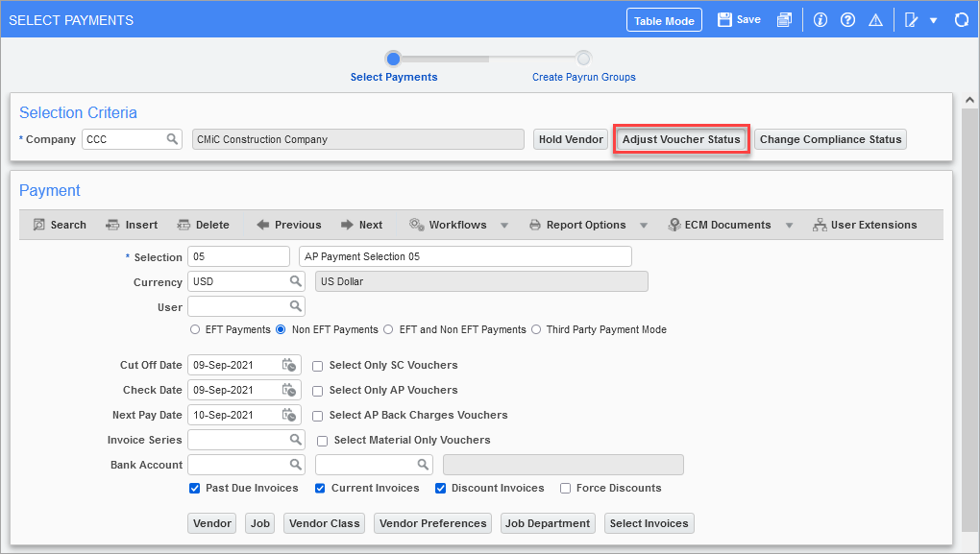The height and width of the screenshot is (554, 980).
Task: Open User Extensions in the toolbar
Action: click(865, 225)
